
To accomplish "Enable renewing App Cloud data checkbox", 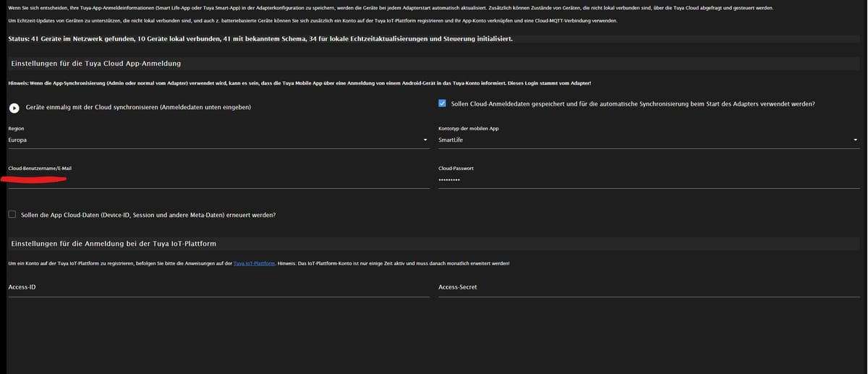I will [x=12, y=214].
